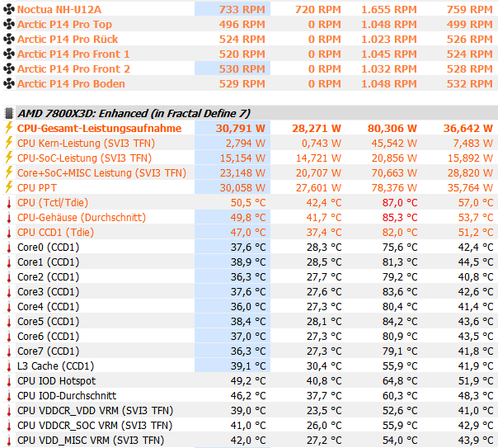Select the AMD 7800X3D: Enhanced section header
This screenshot has width=498, height=448.
coord(134,113)
